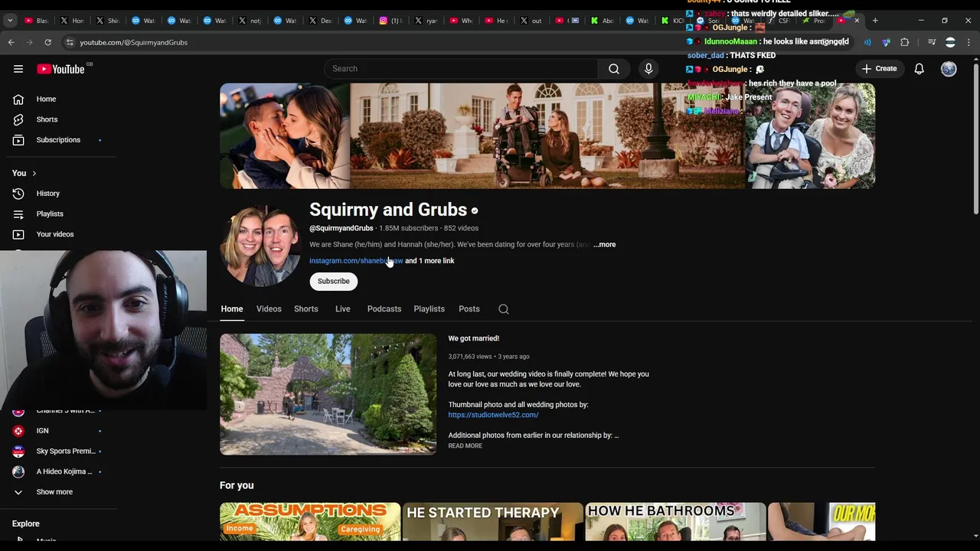Image resolution: width=980 pixels, height=551 pixels.
Task: Click the channel profile picture
Action: coord(260,246)
